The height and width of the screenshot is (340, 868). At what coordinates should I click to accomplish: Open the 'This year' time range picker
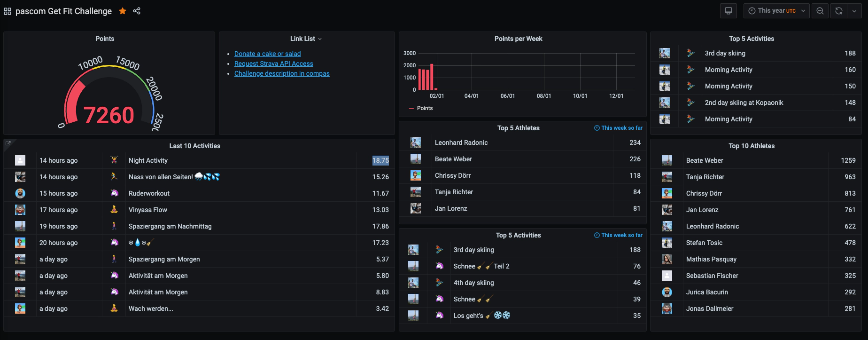point(776,11)
